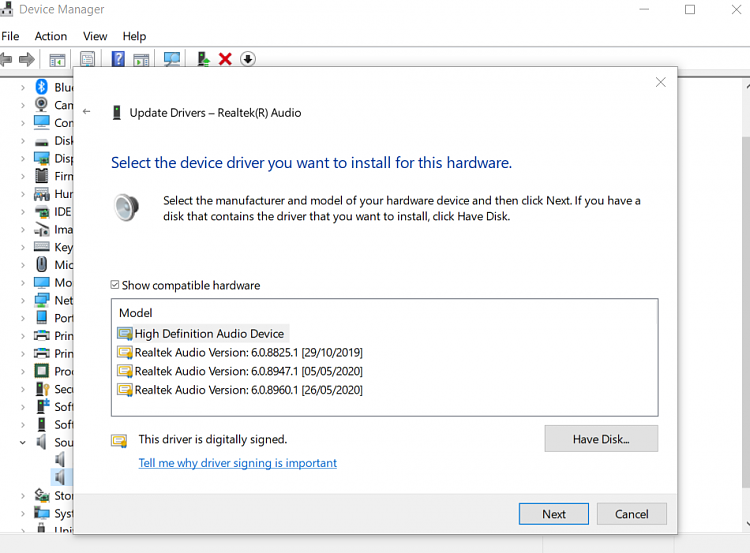Toggle Show compatible hardware checkbox
This screenshot has height=553, width=750.
click(x=115, y=285)
